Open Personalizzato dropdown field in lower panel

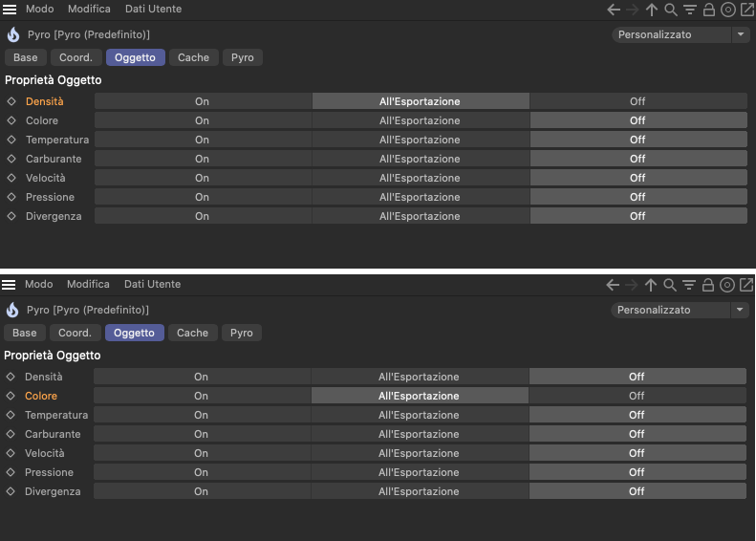point(670,310)
